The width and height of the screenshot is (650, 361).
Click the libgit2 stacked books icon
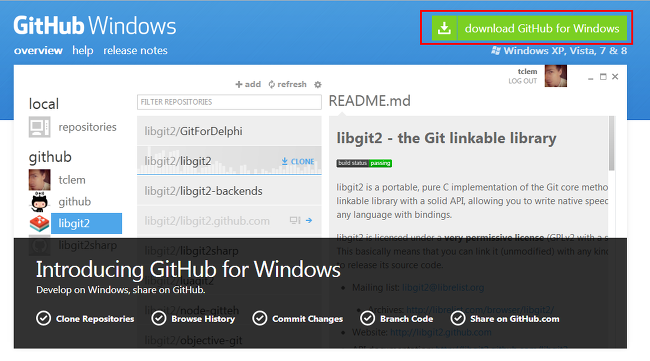pyautogui.click(x=39, y=223)
